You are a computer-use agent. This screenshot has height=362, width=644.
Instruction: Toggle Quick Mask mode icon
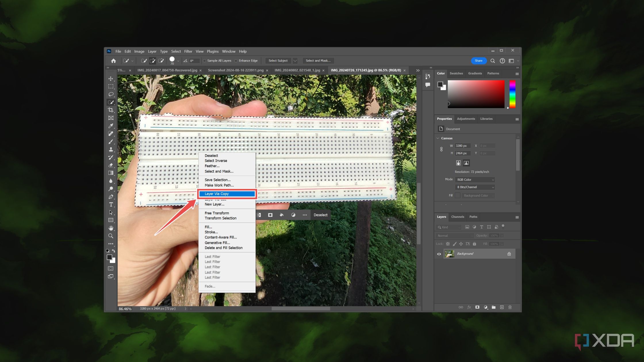pos(111,268)
